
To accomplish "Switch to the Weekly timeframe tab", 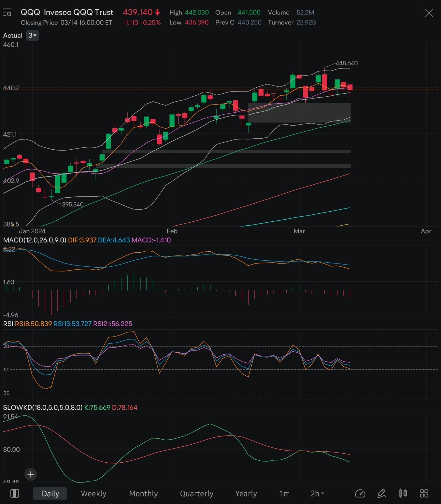I will click(94, 493).
